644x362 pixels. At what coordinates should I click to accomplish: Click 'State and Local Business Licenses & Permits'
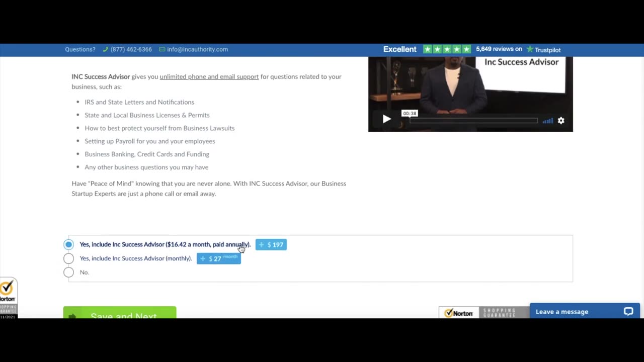pyautogui.click(x=147, y=115)
